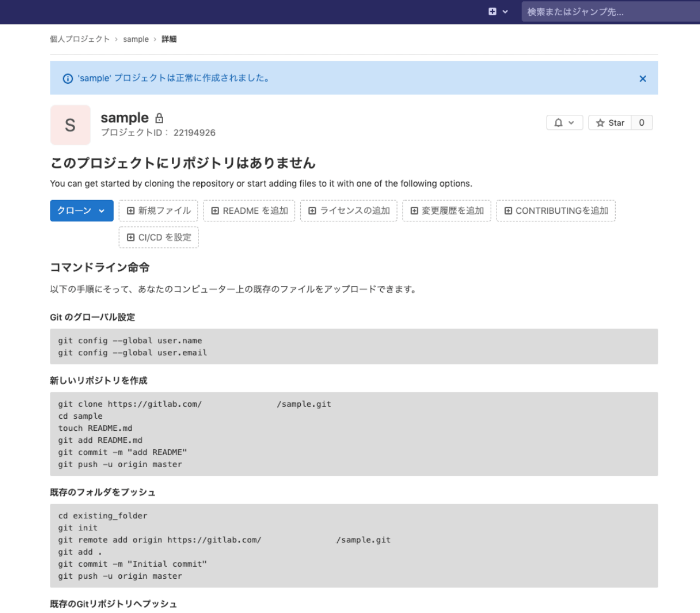
Task: Go to sample breadcrumb link
Action: (136, 39)
